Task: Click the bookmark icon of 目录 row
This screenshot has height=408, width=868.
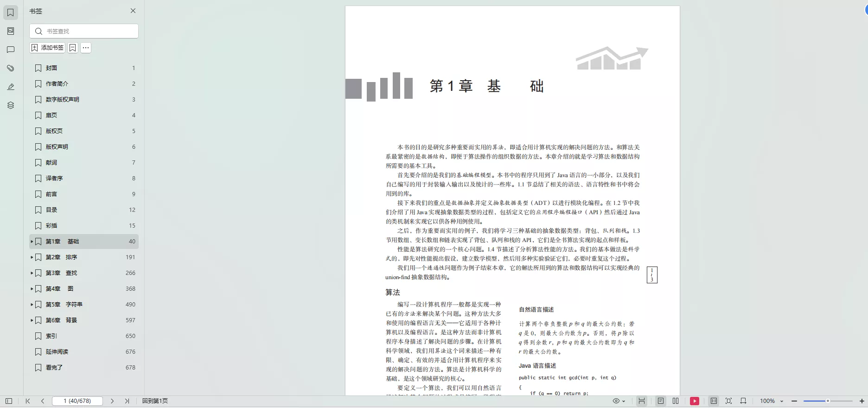Action: (38, 210)
